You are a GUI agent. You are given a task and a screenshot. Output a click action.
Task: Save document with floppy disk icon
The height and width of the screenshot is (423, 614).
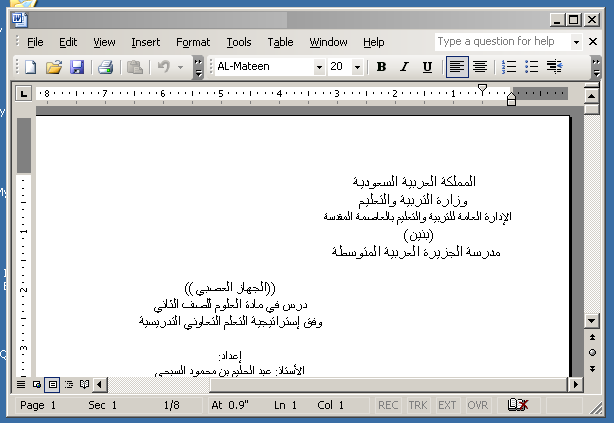point(77,67)
